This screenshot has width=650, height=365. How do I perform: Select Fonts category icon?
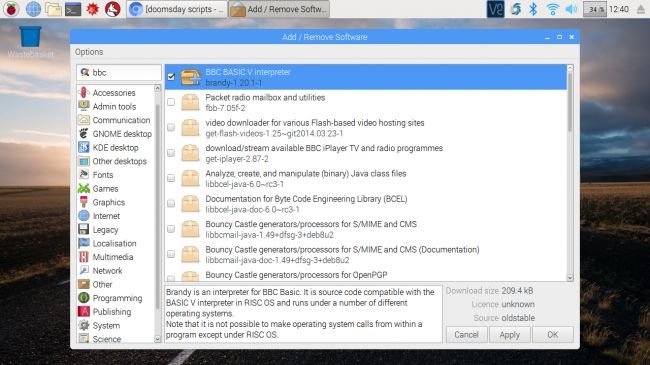pos(83,174)
